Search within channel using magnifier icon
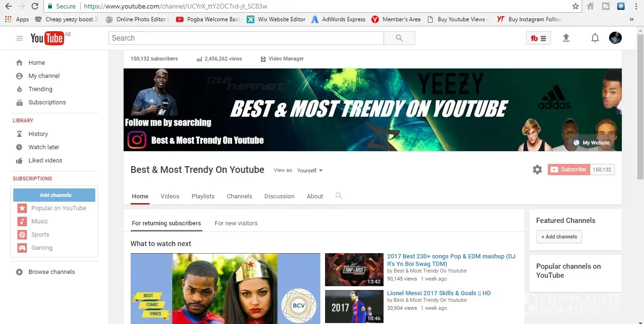Viewport: 644px width, 324px height. [338, 196]
